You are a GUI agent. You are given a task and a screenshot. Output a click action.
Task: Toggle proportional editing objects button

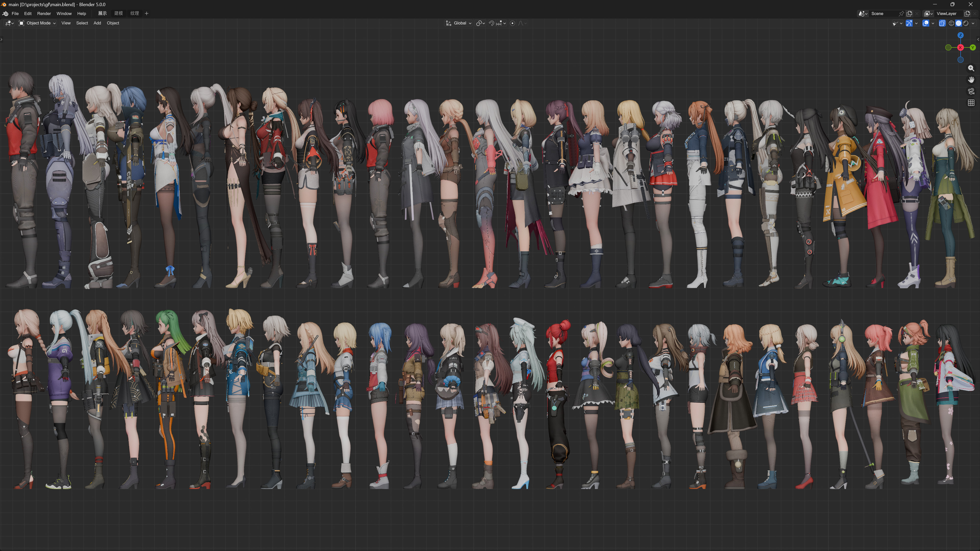click(x=512, y=23)
